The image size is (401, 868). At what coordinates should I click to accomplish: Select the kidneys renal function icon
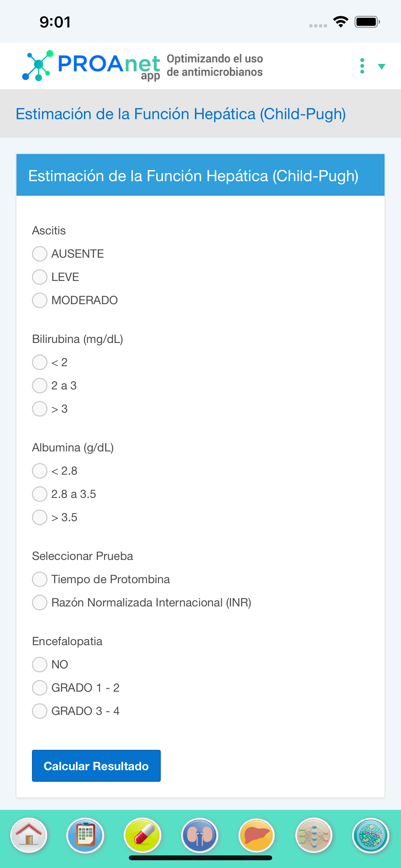[200, 836]
